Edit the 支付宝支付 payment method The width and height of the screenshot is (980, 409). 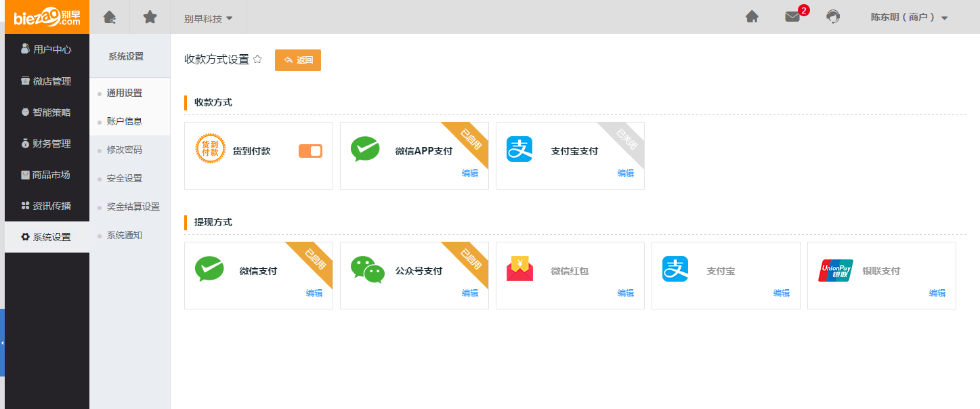tap(625, 173)
